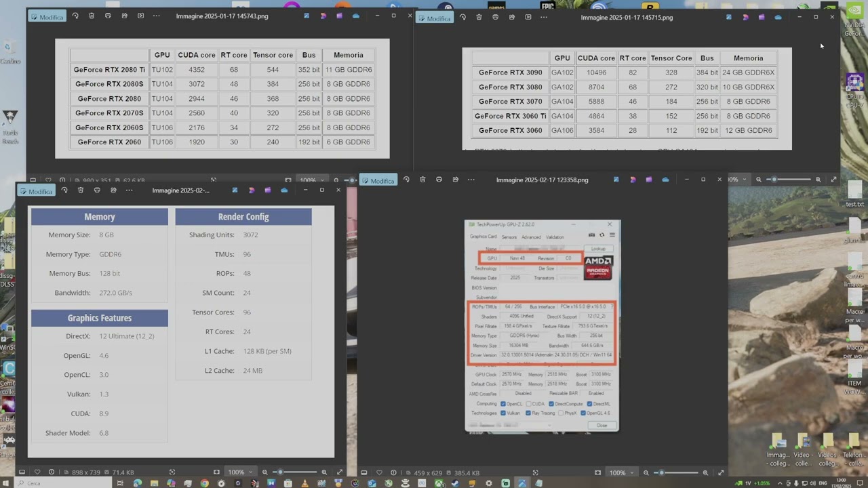Viewport: 868px width, 488px height.
Task: Open the three-dots menu in the Immagine 2025-02-... window
Action: click(130, 190)
